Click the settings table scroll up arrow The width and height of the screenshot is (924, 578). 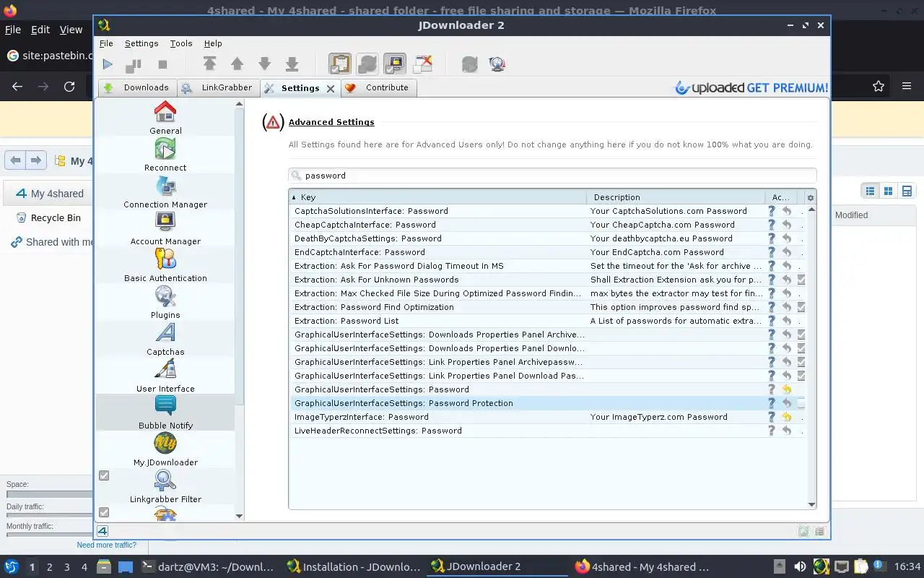click(x=811, y=210)
